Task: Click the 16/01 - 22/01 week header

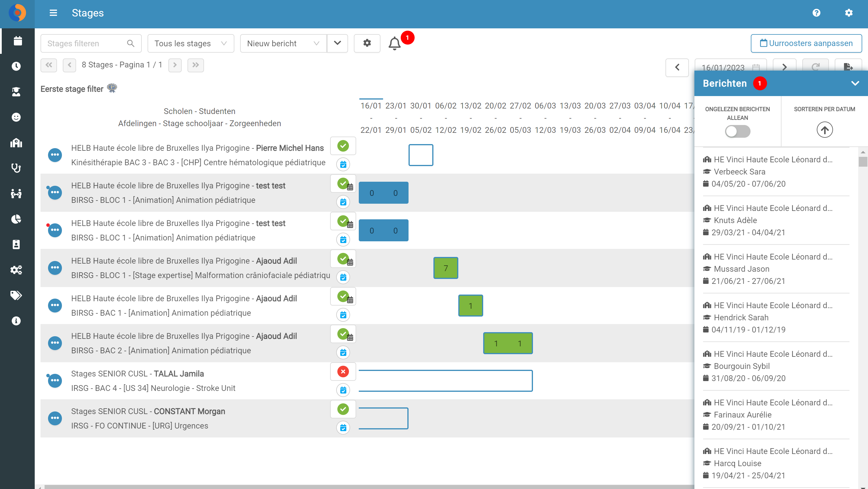Action: (371, 117)
